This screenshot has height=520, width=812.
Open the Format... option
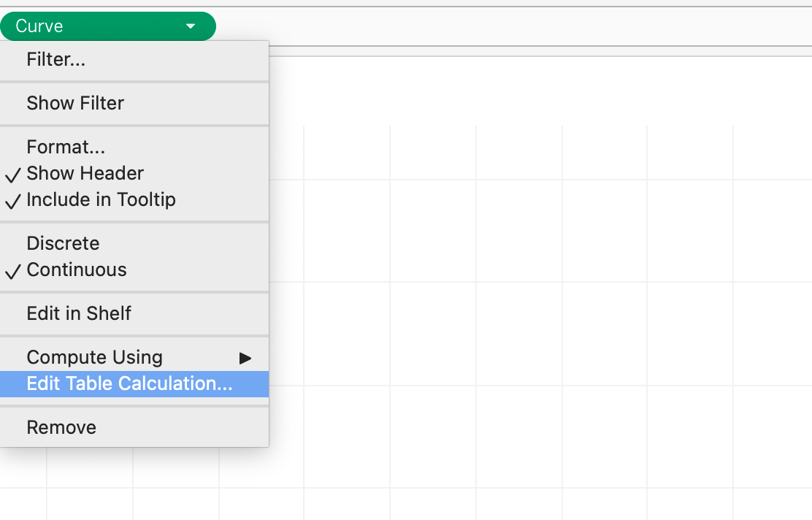pyautogui.click(x=66, y=147)
